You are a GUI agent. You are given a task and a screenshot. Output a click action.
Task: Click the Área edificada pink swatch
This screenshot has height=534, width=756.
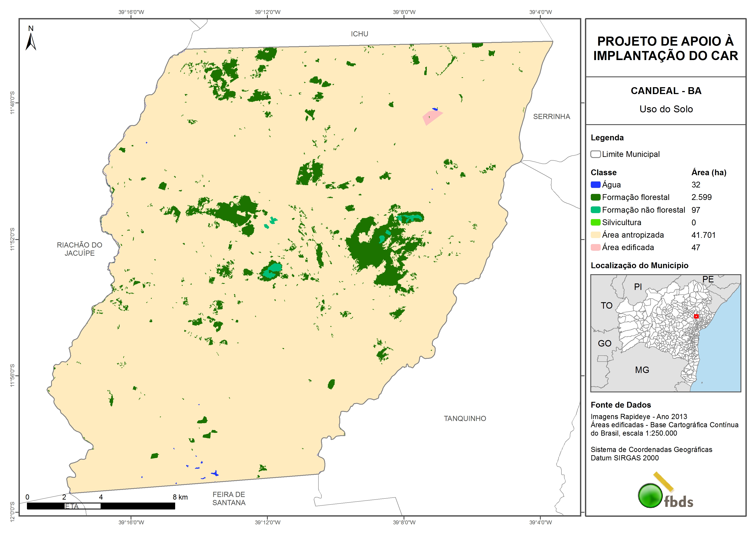595,248
